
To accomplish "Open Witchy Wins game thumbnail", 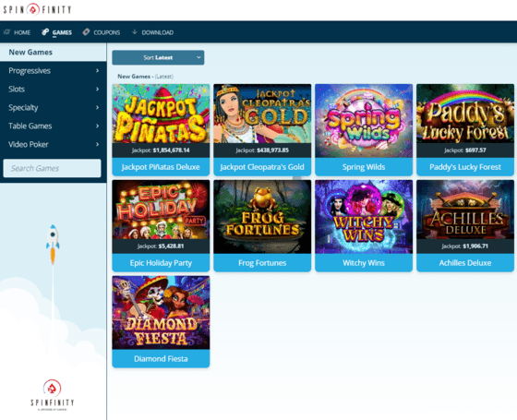I will coord(364,217).
